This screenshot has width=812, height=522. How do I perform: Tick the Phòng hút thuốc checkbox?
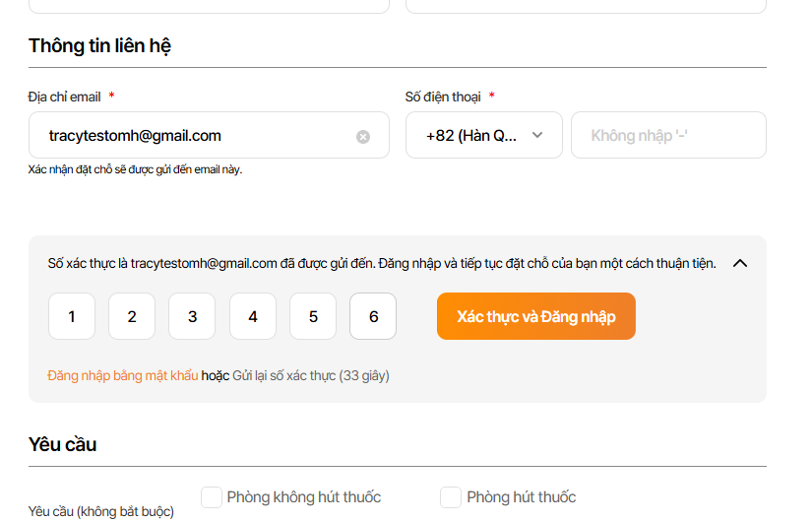(451, 497)
